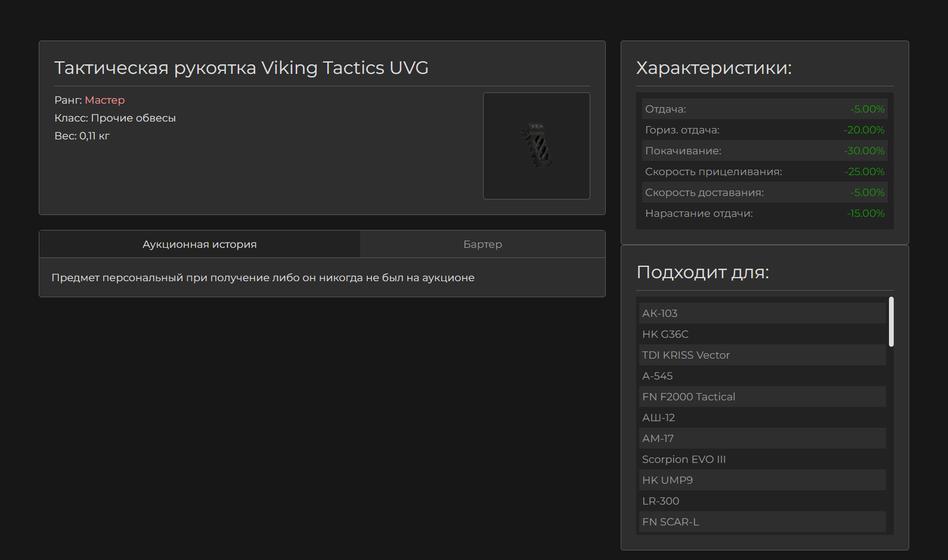Open the LR-300 weapon entry

click(x=763, y=501)
